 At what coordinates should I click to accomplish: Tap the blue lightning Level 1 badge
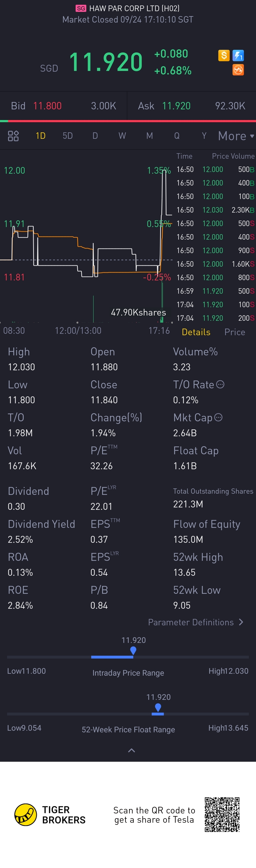pos(238,55)
